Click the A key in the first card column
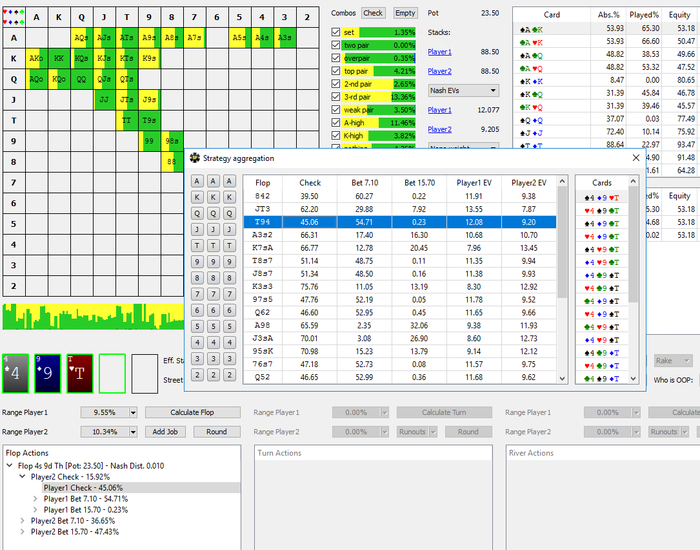700x550 pixels. tap(197, 181)
